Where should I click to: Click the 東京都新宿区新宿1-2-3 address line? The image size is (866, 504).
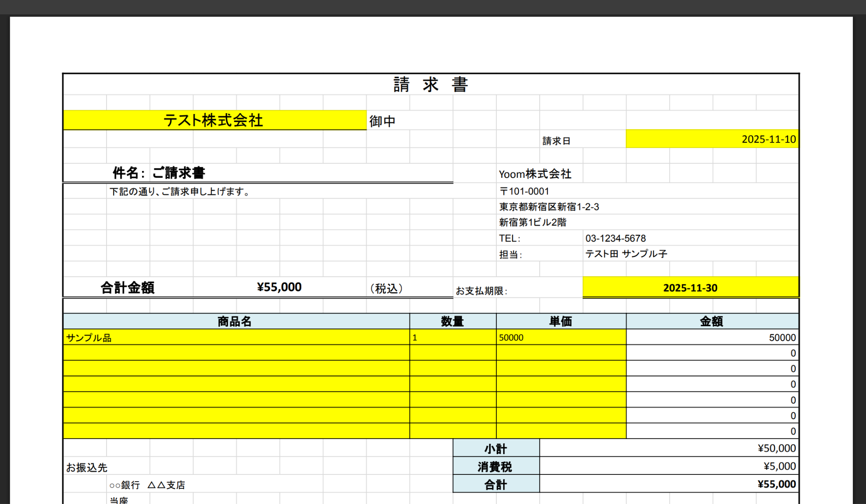[549, 207]
